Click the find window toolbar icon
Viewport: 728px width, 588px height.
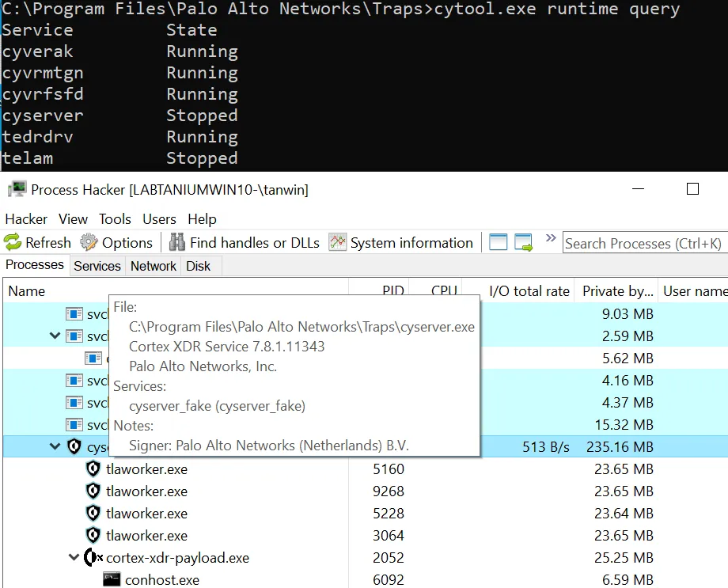point(498,243)
